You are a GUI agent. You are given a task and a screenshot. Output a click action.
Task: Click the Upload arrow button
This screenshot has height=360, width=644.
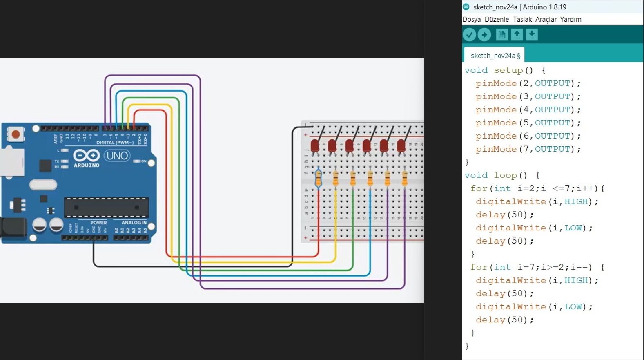coord(484,35)
